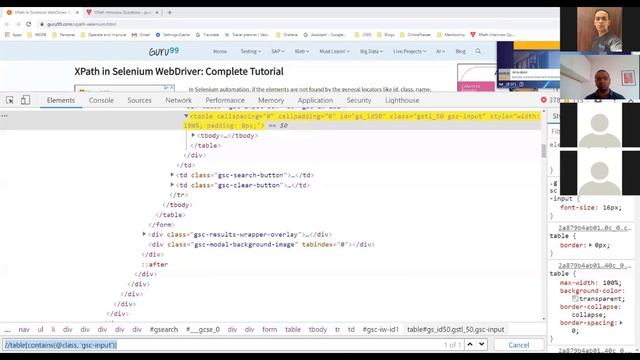Cancel the DevTools element search
Viewport: 640px width, 360px height.
(519, 345)
